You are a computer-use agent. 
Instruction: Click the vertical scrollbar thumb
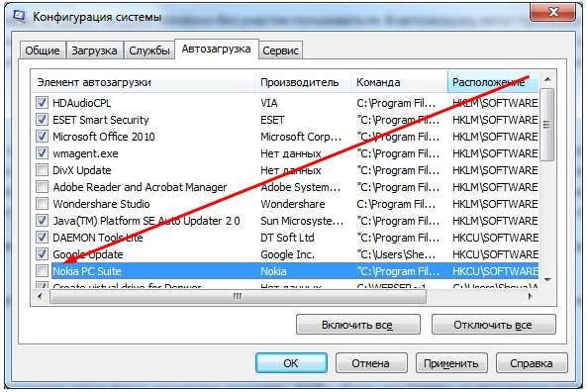pos(547,125)
